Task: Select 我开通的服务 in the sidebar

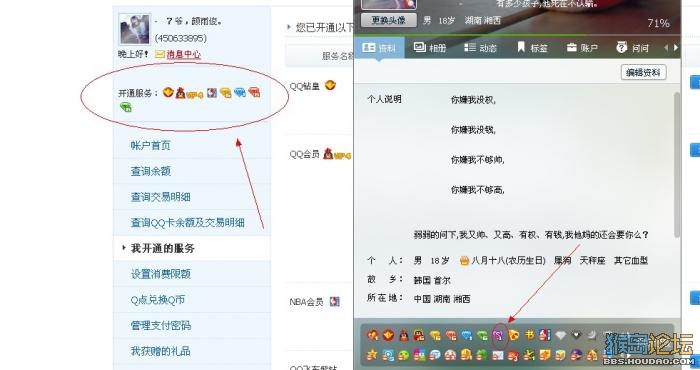Action: (162, 248)
